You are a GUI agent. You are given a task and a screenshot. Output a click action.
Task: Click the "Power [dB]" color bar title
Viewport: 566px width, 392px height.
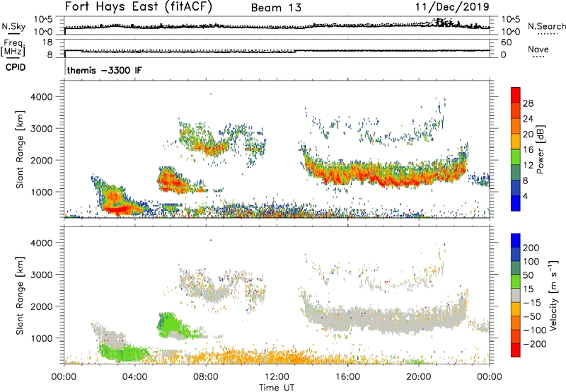[540, 149]
